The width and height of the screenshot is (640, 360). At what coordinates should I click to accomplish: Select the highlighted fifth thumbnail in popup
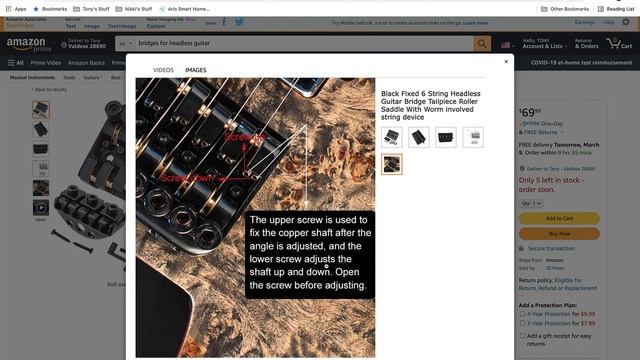(x=391, y=164)
